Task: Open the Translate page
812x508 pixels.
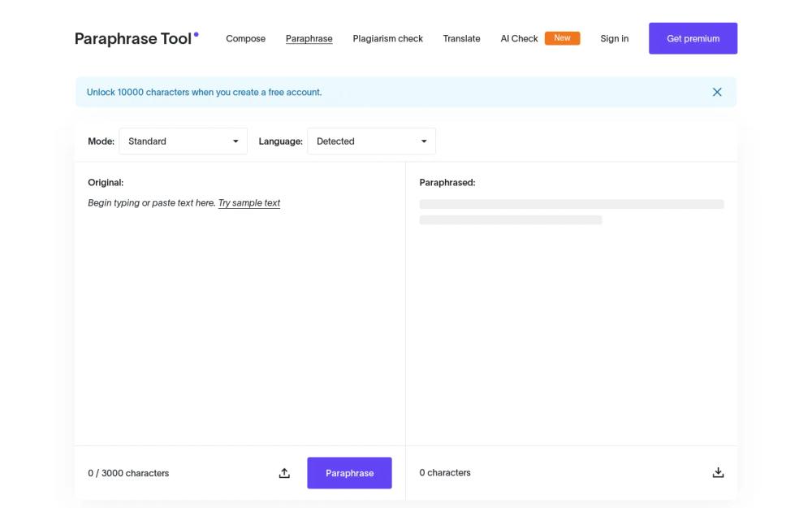Action: (461, 38)
